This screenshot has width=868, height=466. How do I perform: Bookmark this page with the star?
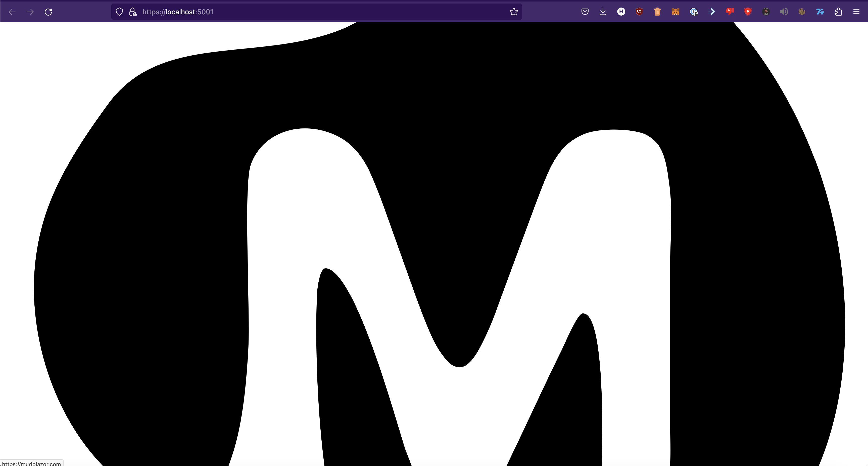coord(514,12)
